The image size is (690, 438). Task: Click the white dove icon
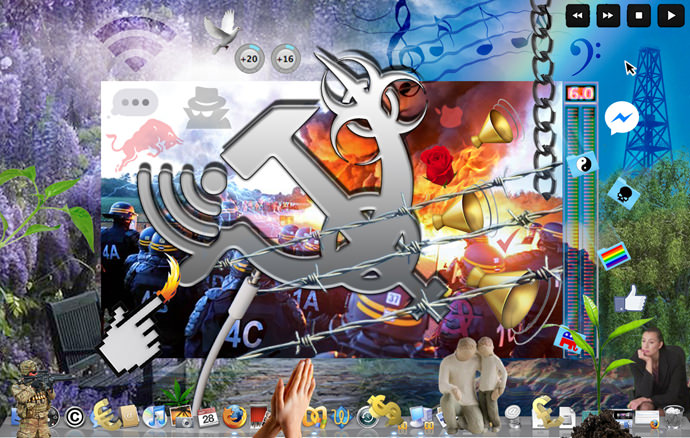tap(220, 34)
